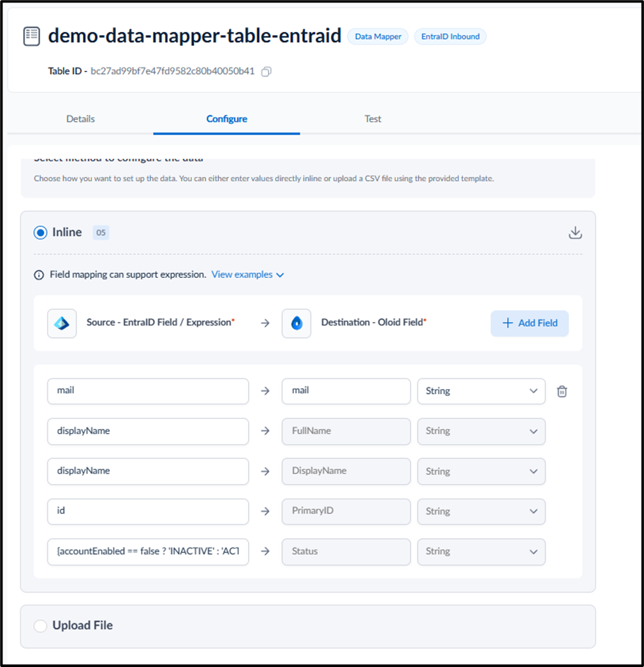This screenshot has width=644, height=667.
Task: Edit the accountEnabled expression input
Action: coord(148,552)
